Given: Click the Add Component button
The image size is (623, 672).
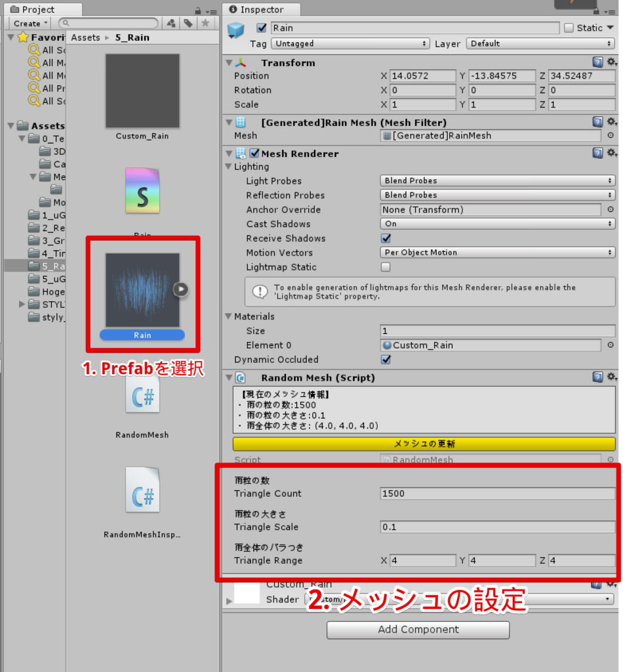Looking at the screenshot, I should 418,629.
